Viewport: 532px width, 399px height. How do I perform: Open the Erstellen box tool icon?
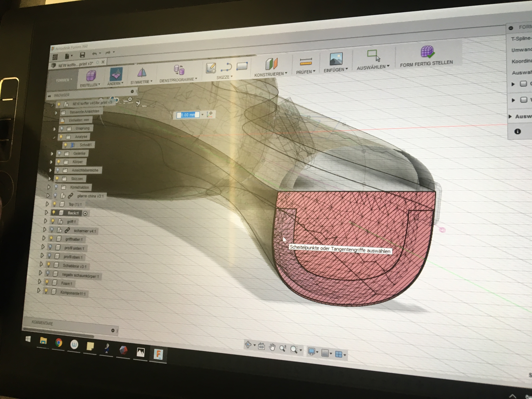coord(91,75)
